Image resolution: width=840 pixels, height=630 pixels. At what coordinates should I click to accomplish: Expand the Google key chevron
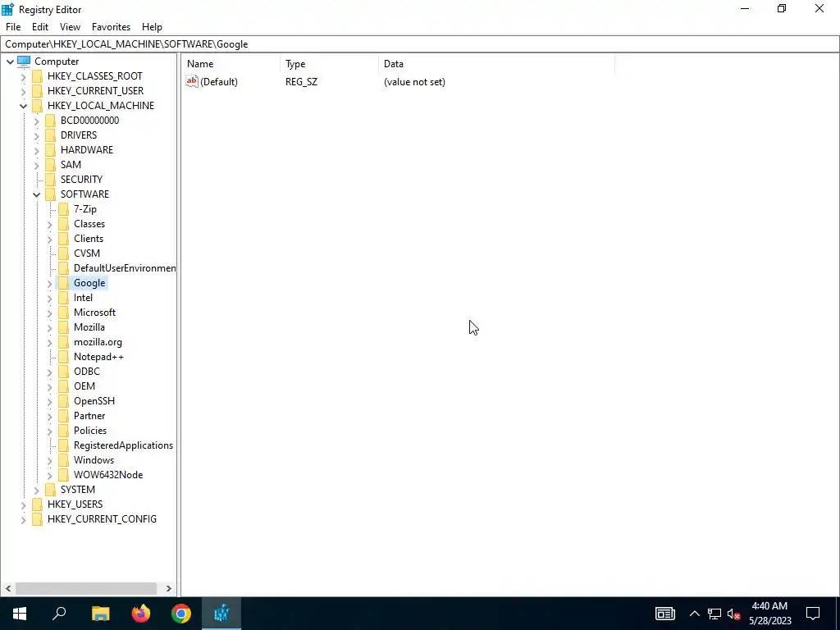tap(50, 283)
